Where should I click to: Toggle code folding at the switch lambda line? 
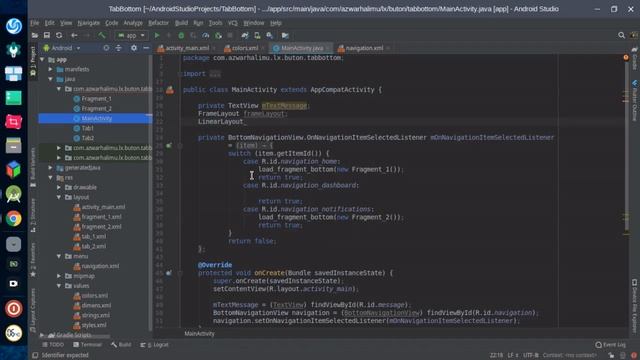180,146
